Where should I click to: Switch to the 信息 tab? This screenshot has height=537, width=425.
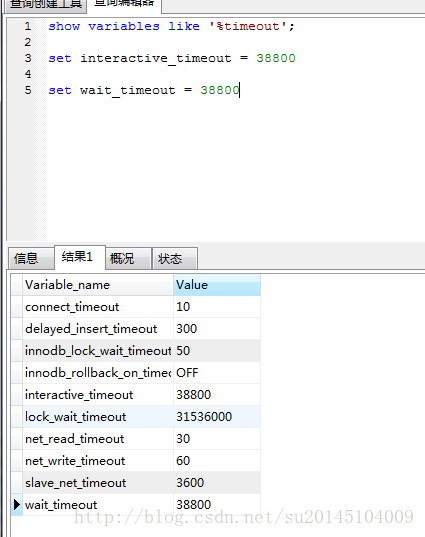31,258
